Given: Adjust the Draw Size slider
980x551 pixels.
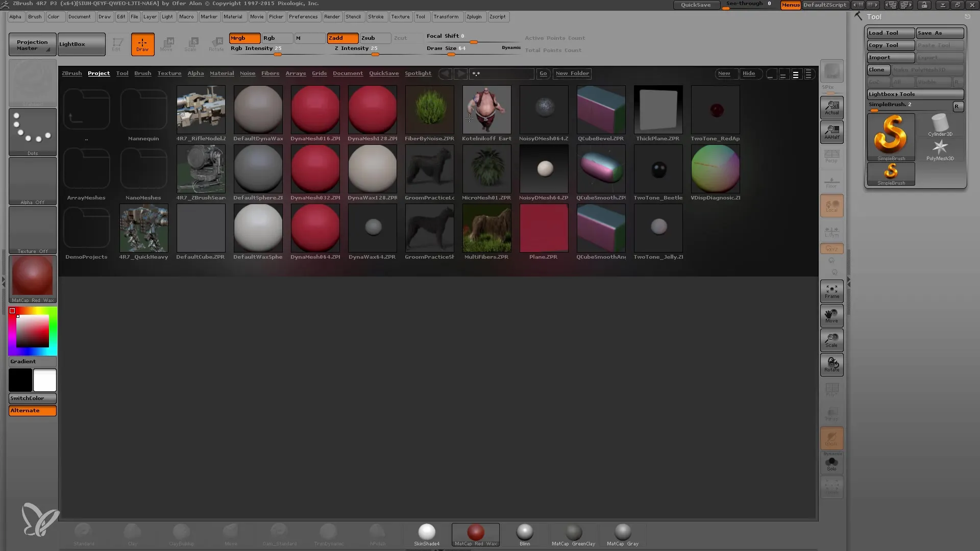Looking at the screenshot, I should 474,51.
